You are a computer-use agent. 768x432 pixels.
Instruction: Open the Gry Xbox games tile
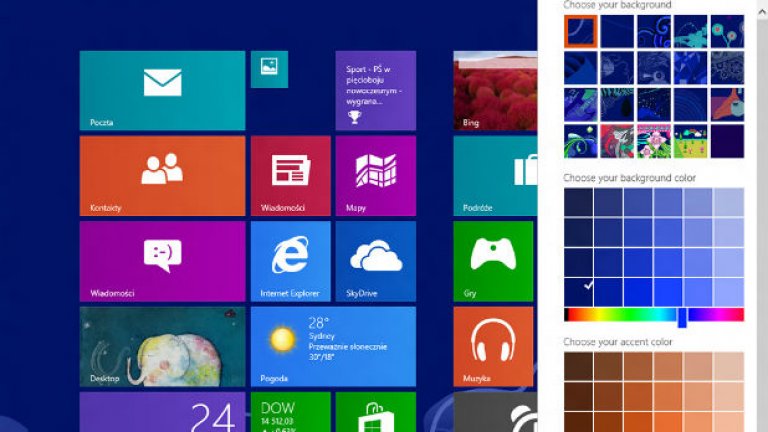[x=494, y=261]
